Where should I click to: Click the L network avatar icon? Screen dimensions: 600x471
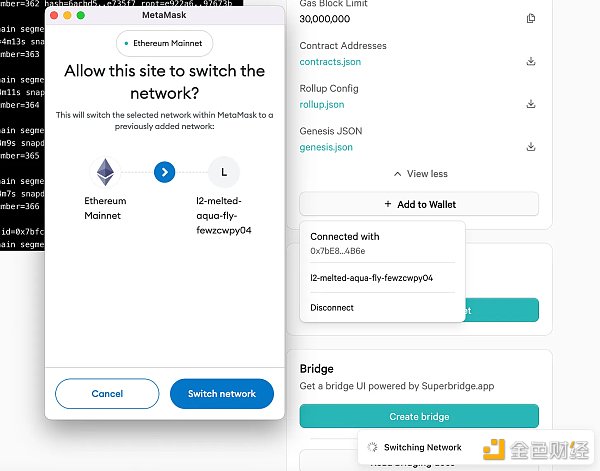(x=223, y=173)
